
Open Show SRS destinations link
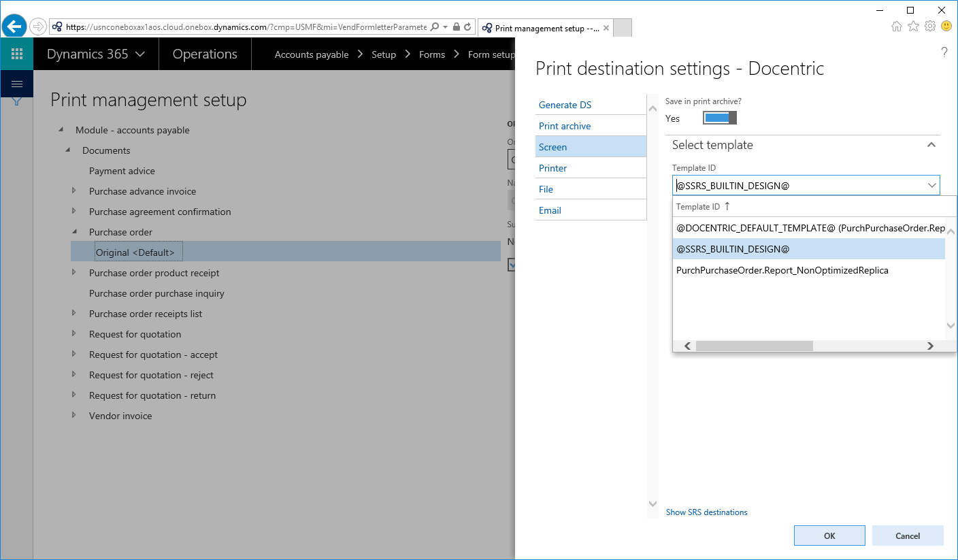click(706, 512)
